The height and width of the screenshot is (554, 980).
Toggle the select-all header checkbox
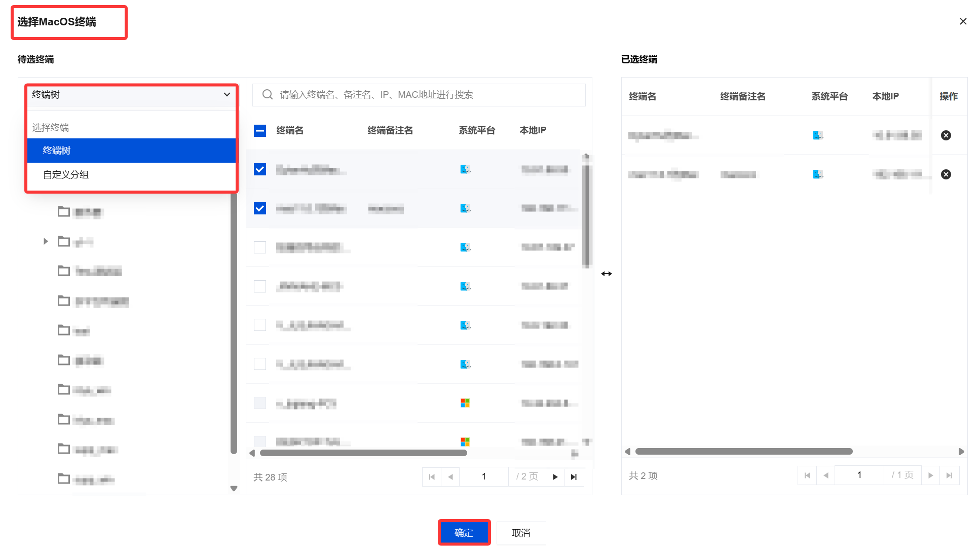point(260,131)
